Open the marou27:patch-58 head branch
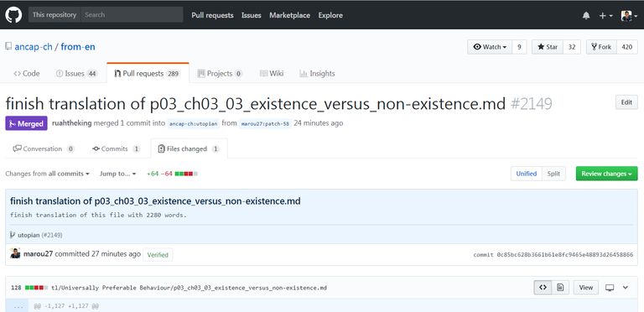This screenshot has width=644, height=312. (265, 123)
